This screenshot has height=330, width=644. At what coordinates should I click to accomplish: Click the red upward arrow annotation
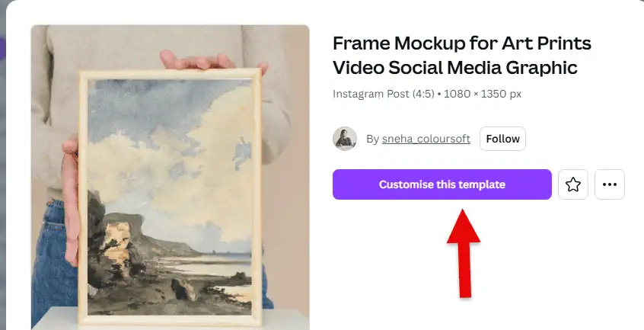[464, 253]
